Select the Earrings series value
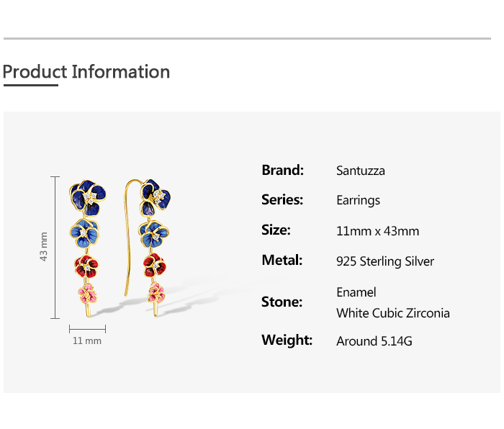This screenshot has height=429, width=504. click(358, 200)
